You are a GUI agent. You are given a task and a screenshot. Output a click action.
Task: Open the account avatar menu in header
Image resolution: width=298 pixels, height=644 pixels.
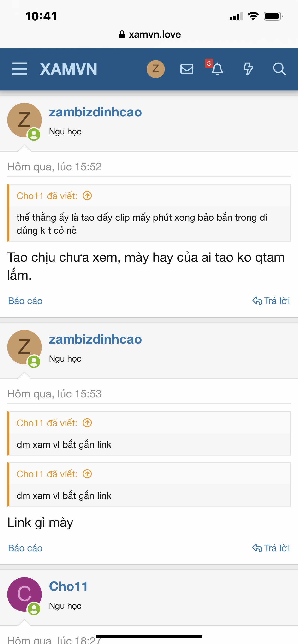click(155, 69)
